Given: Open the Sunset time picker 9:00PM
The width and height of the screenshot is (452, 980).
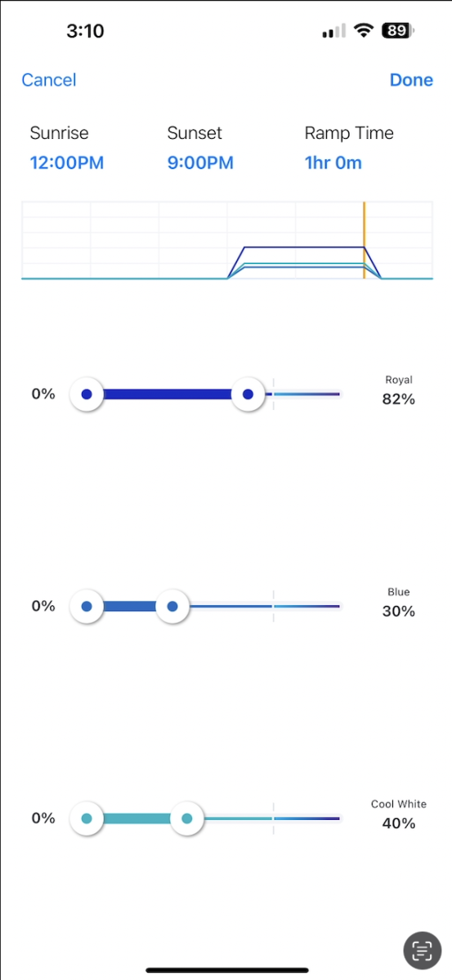Looking at the screenshot, I should [x=200, y=163].
